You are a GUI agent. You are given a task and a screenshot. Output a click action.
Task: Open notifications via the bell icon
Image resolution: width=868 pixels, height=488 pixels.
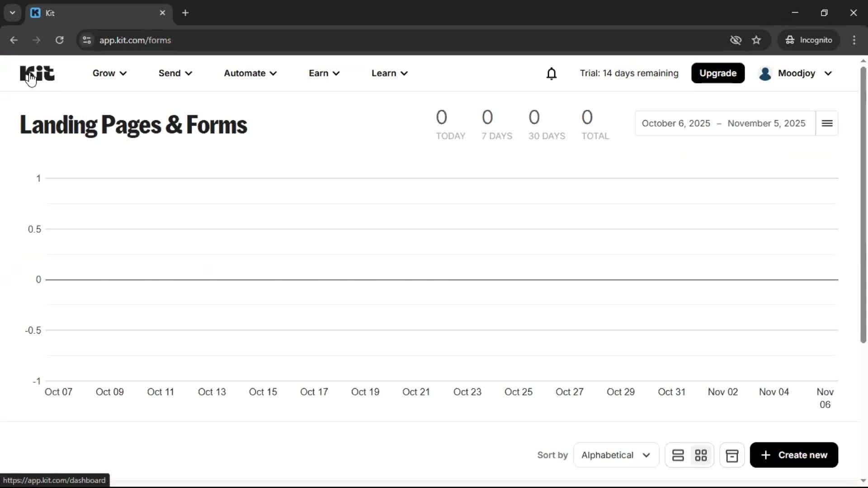552,73
